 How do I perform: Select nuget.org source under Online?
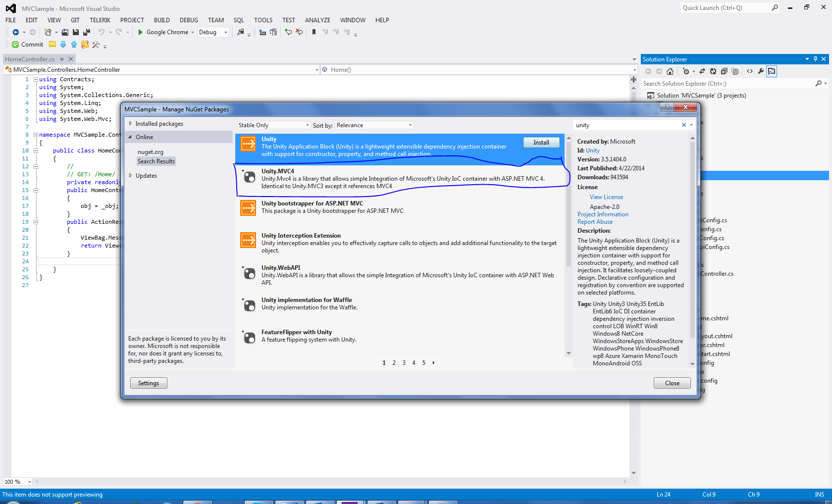point(151,152)
